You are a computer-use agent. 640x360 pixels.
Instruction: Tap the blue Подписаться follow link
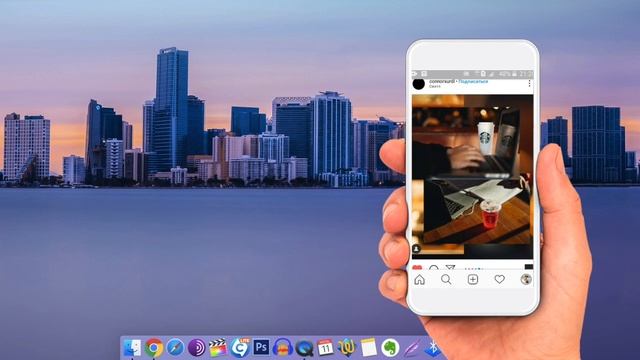click(x=473, y=82)
